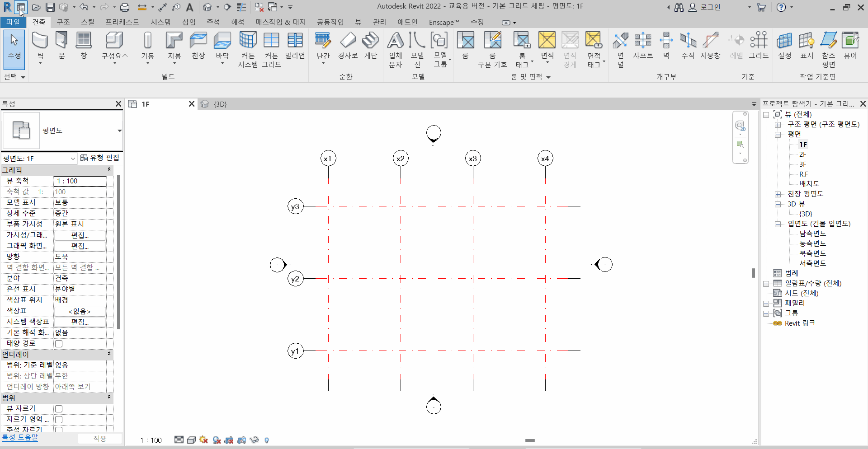The height and width of the screenshot is (449, 868).
Task: Switch to the 구조 ribbon tab
Action: [x=63, y=22]
